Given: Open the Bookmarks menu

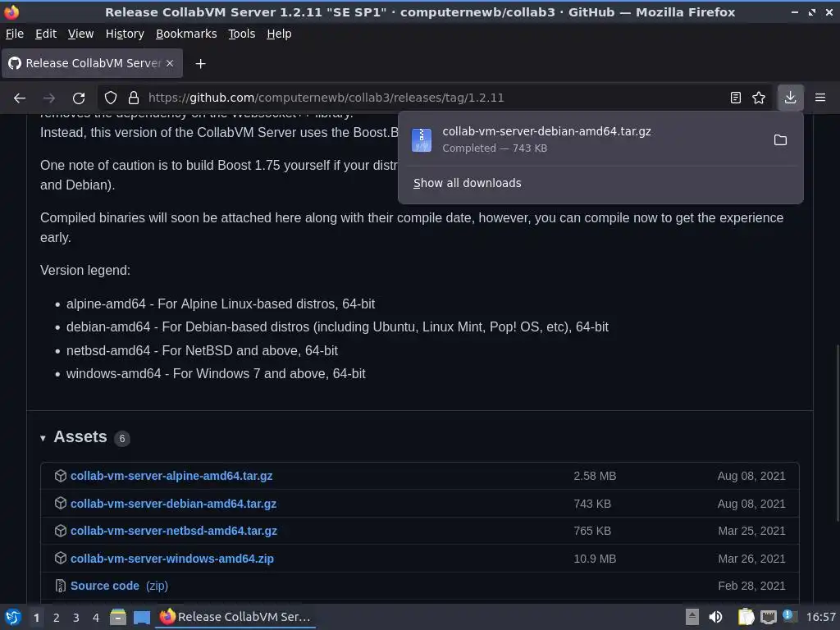Looking at the screenshot, I should point(186,34).
